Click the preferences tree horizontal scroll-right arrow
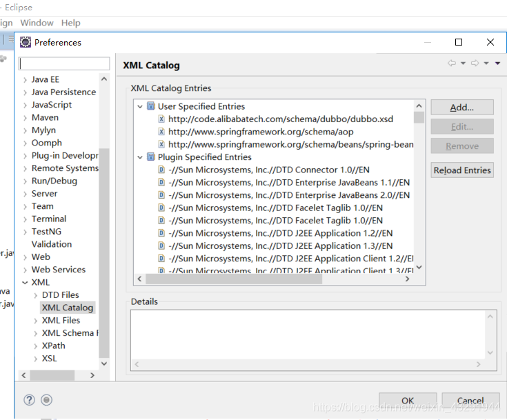507x420 pixels. point(92,375)
